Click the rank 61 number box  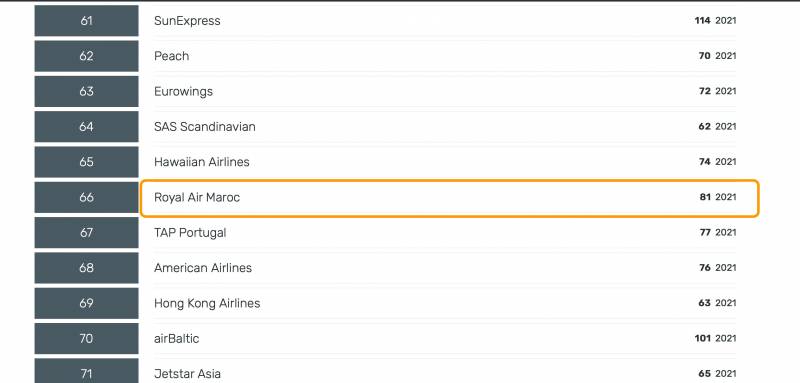pyautogui.click(x=86, y=21)
